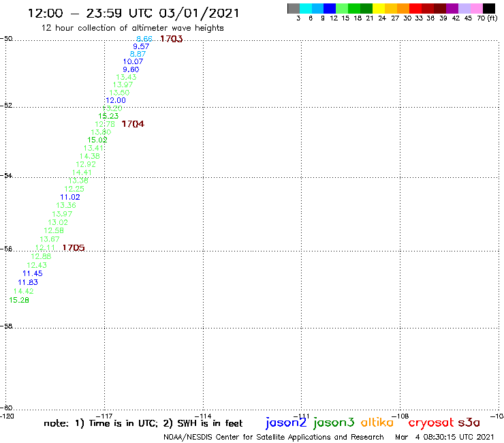Viewport: 504px width, 443px height.
Task: Click the 8.87 wave height value
Action: [x=138, y=54]
